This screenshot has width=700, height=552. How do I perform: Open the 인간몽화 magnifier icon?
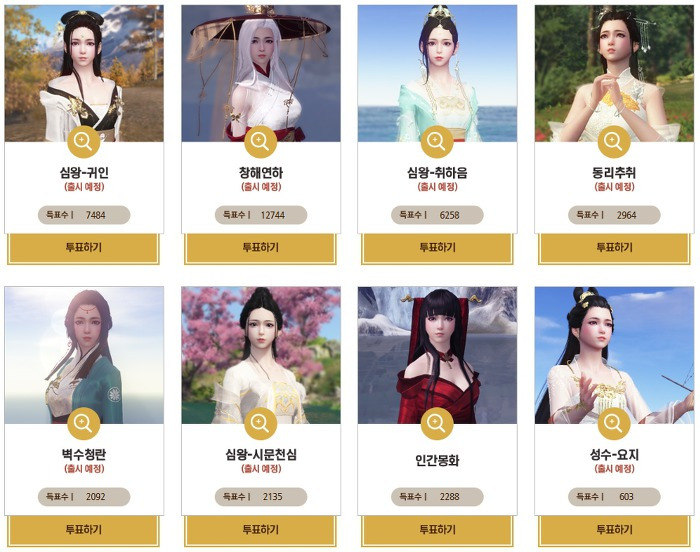coord(437,423)
